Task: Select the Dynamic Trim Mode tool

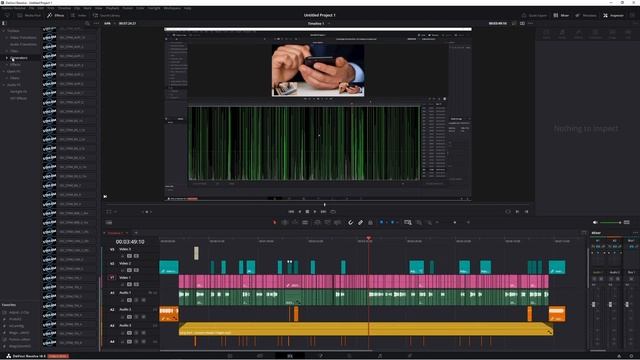Action: (x=295, y=222)
